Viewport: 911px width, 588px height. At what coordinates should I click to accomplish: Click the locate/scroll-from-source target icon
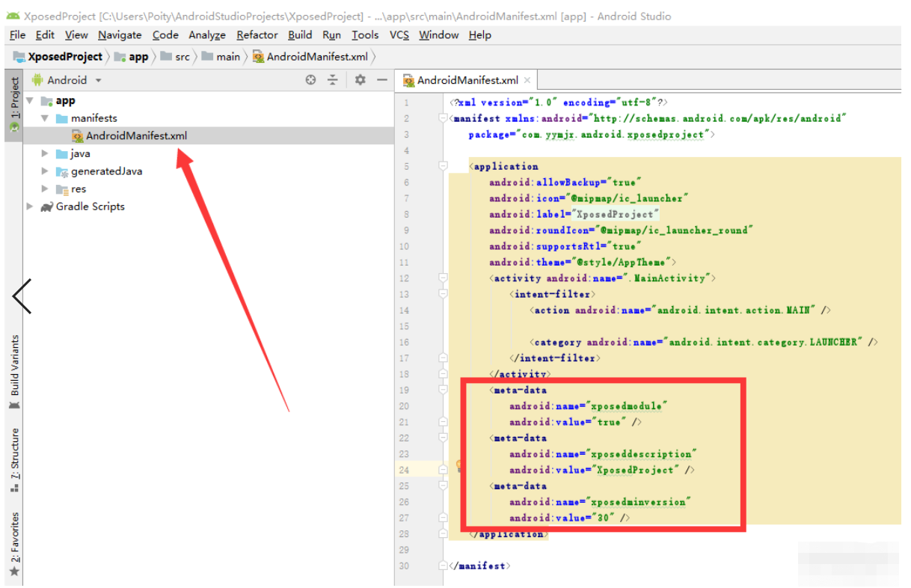[311, 80]
